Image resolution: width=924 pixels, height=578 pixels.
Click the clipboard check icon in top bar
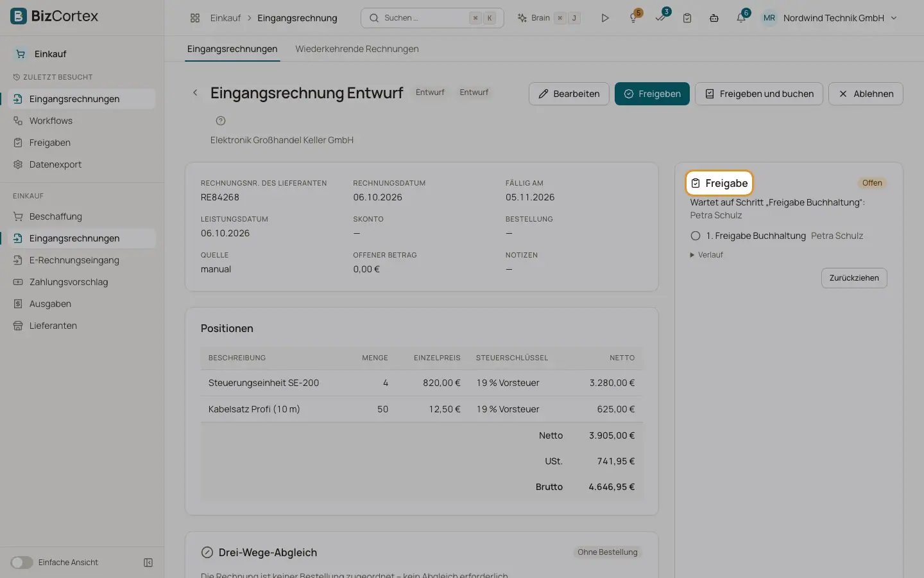click(687, 18)
